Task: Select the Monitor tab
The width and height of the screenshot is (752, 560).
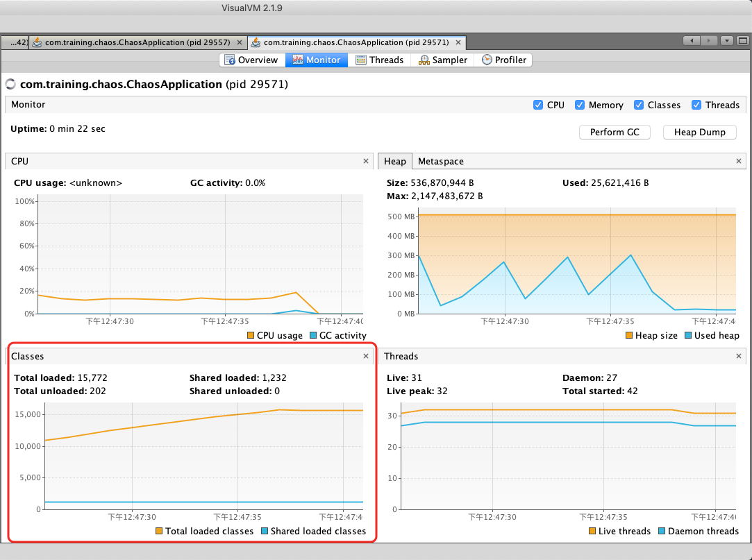Action: tap(317, 60)
